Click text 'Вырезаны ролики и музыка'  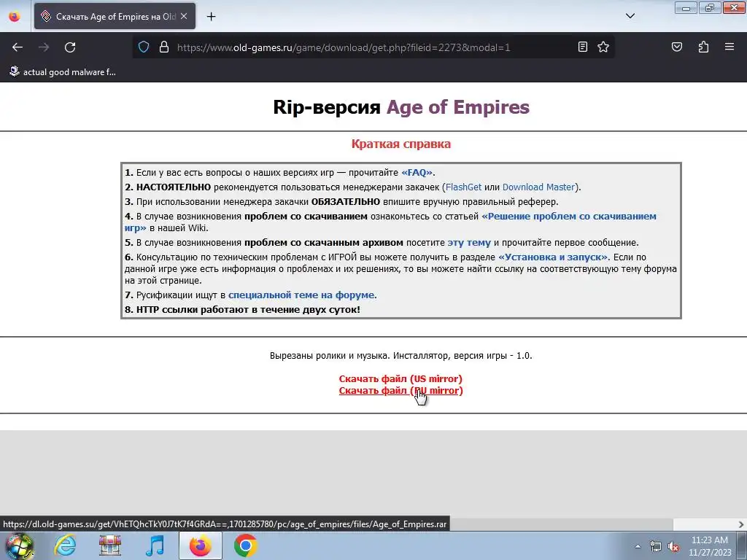tap(329, 356)
